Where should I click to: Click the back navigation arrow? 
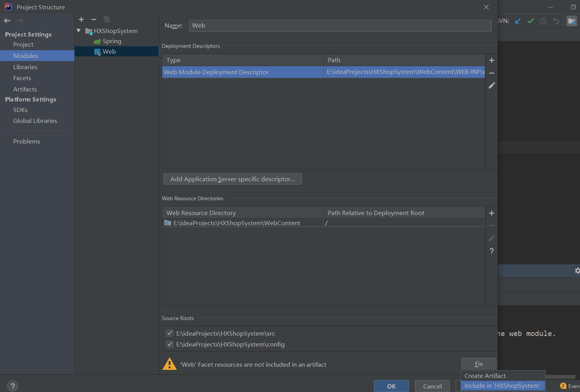point(7,21)
